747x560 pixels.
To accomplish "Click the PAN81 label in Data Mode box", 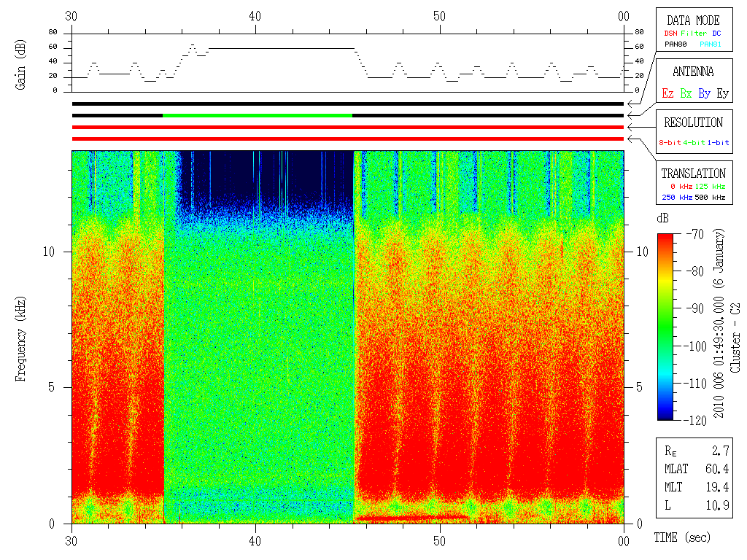I will tap(711, 44).
